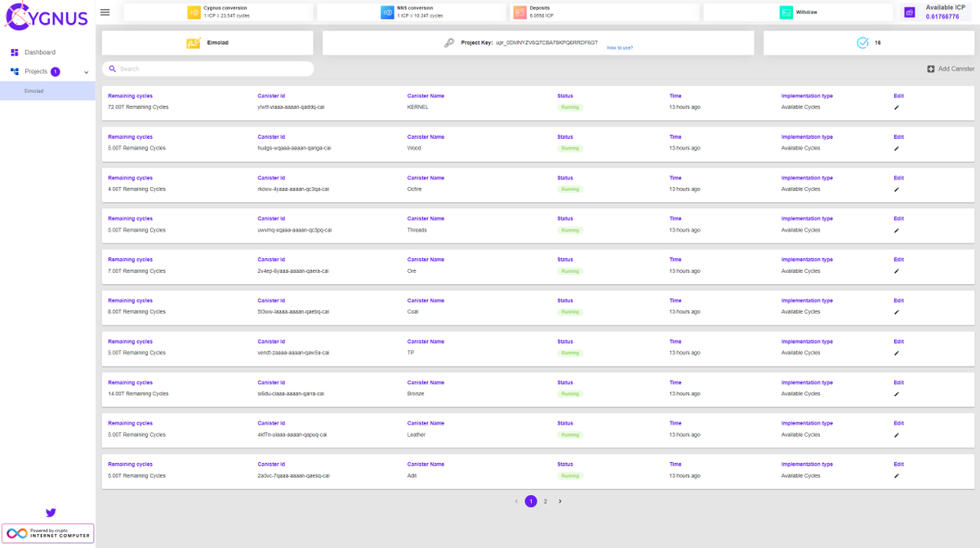Edit the Adit canister pencil icon

tap(897, 475)
